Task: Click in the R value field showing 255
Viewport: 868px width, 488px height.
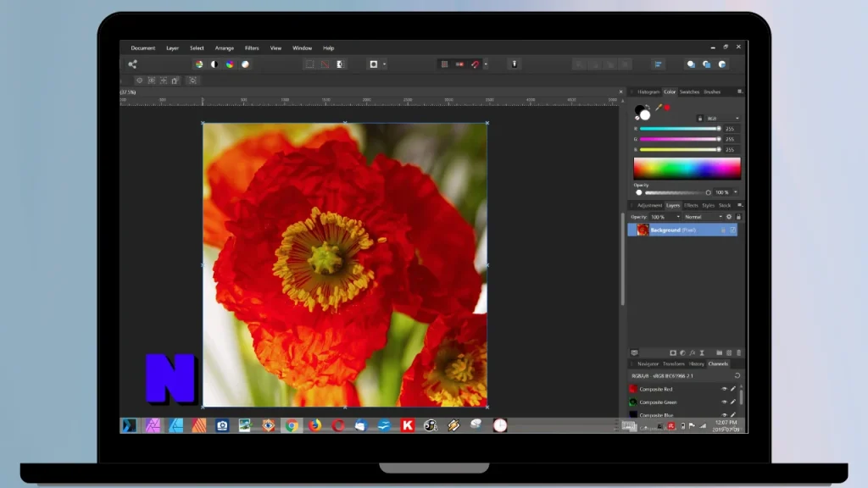Action: coord(730,129)
